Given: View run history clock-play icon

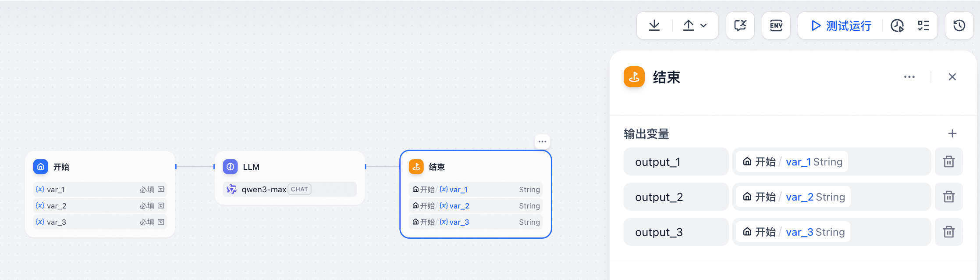Looking at the screenshot, I should (x=897, y=25).
